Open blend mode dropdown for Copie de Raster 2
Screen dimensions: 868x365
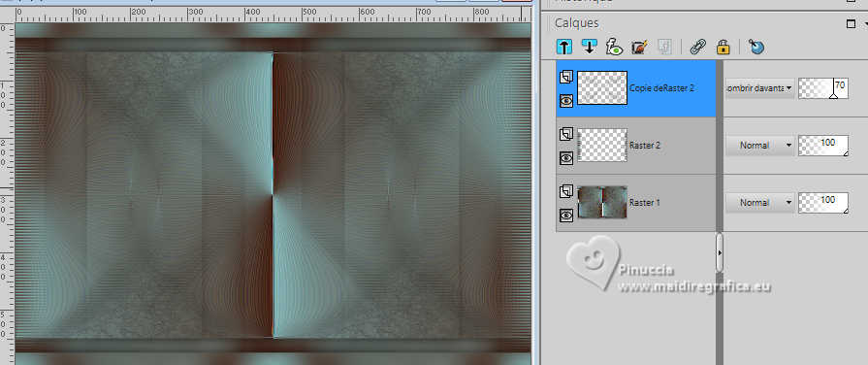760,87
